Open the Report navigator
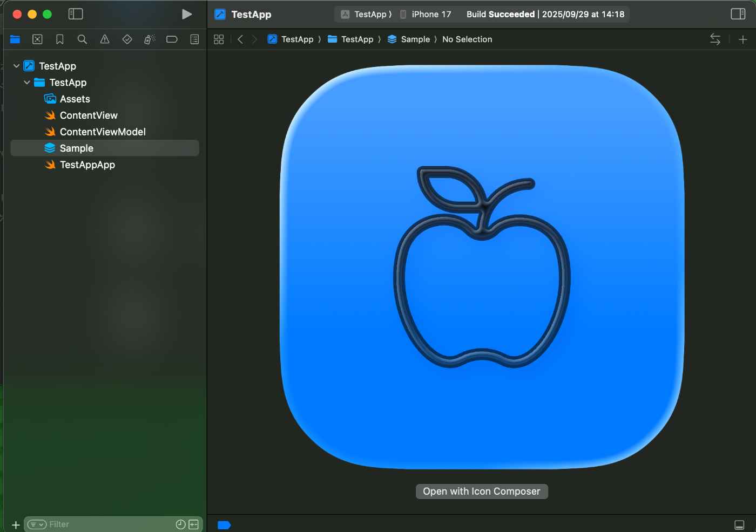 point(194,39)
